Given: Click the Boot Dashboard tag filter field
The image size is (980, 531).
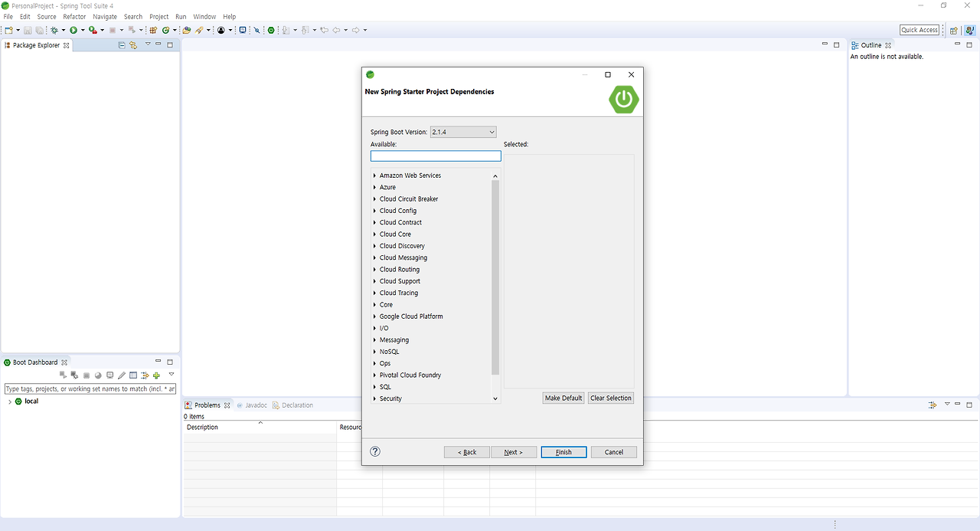Looking at the screenshot, I should tap(90, 389).
